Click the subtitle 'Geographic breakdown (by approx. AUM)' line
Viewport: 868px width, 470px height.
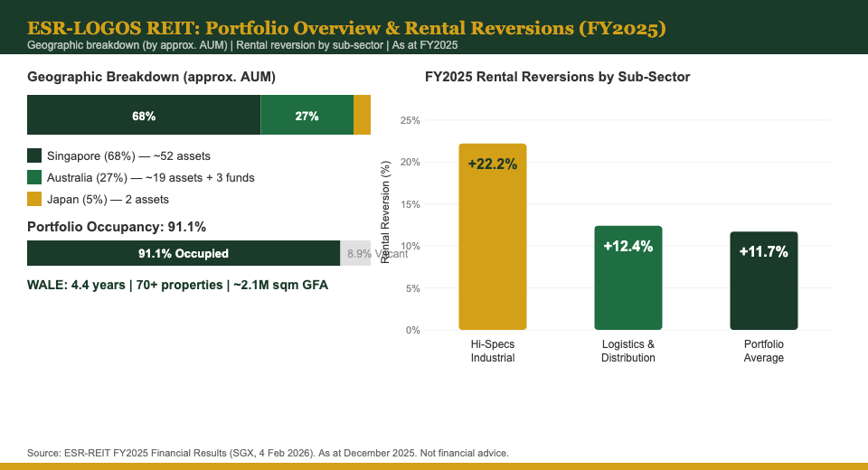[x=242, y=45]
